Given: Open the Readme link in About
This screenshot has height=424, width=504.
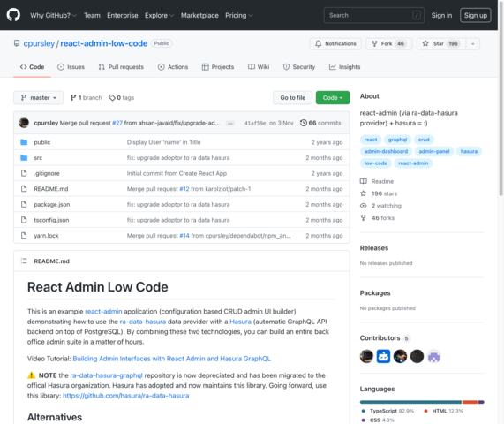Looking at the screenshot, I should (377, 181).
